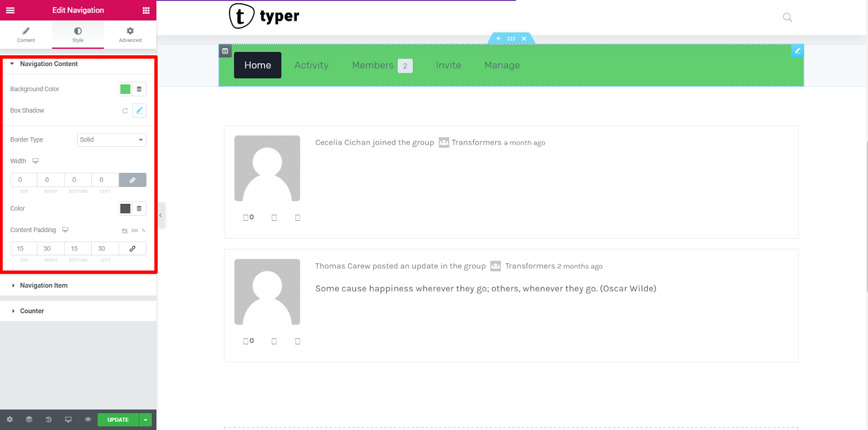The width and height of the screenshot is (868, 430).
Task: Click the green UPDATE button
Action: (x=118, y=420)
